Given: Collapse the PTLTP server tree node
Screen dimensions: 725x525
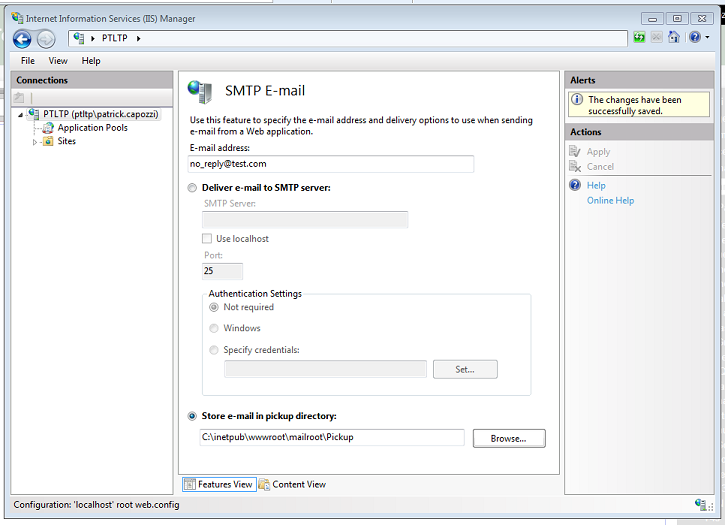Looking at the screenshot, I should (20, 115).
